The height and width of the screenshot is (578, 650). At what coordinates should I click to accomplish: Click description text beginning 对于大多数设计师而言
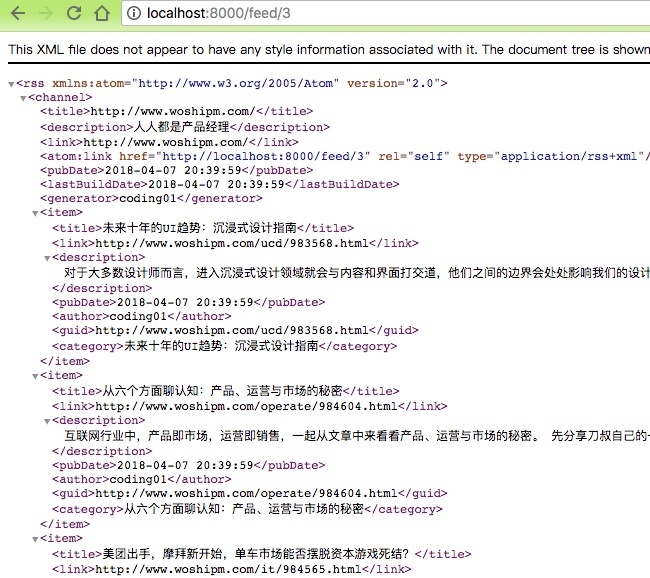click(x=357, y=273)
